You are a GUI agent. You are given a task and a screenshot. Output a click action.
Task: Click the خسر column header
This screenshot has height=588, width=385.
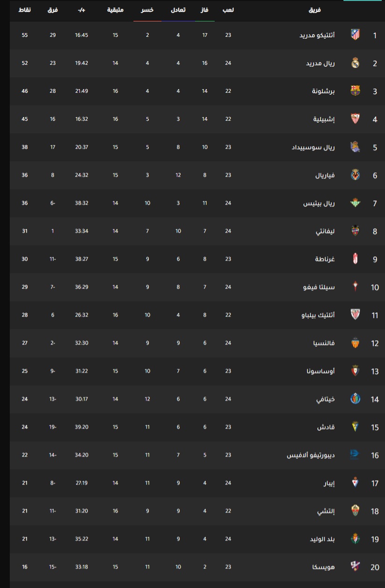click(x=147, y=10)
